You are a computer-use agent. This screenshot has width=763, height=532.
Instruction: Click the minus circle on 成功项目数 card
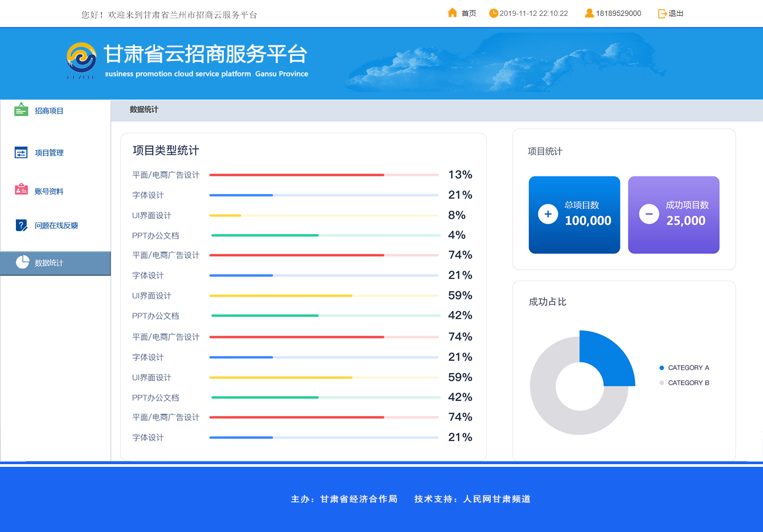[x=649, y=214]
